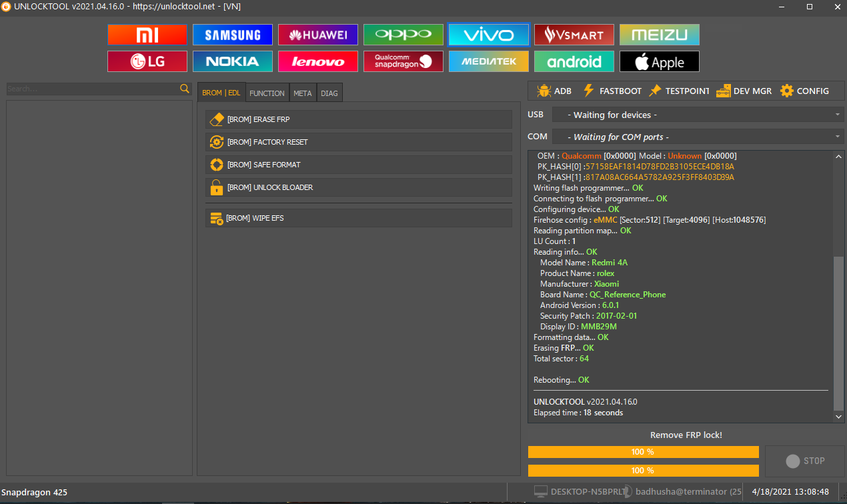Viewport: 847px width, 504px height.
Task: Focus the Search input field
Action: tap(93, 89)
